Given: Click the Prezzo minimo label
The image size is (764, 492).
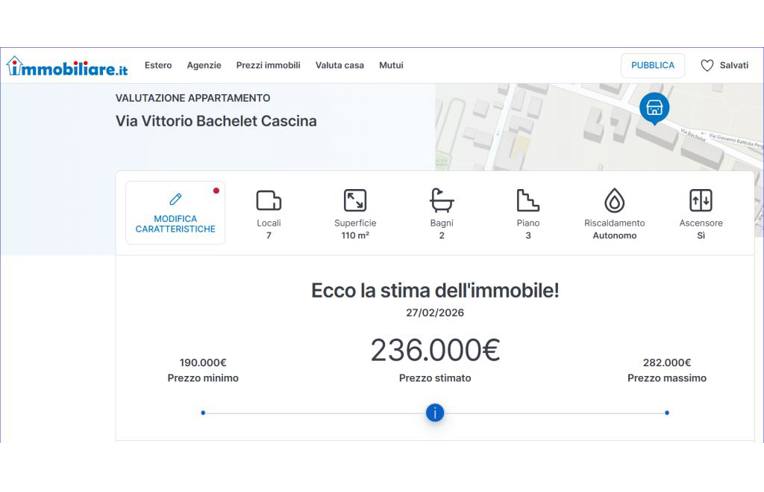Looking at the screenshot, I should pos(203,378).
